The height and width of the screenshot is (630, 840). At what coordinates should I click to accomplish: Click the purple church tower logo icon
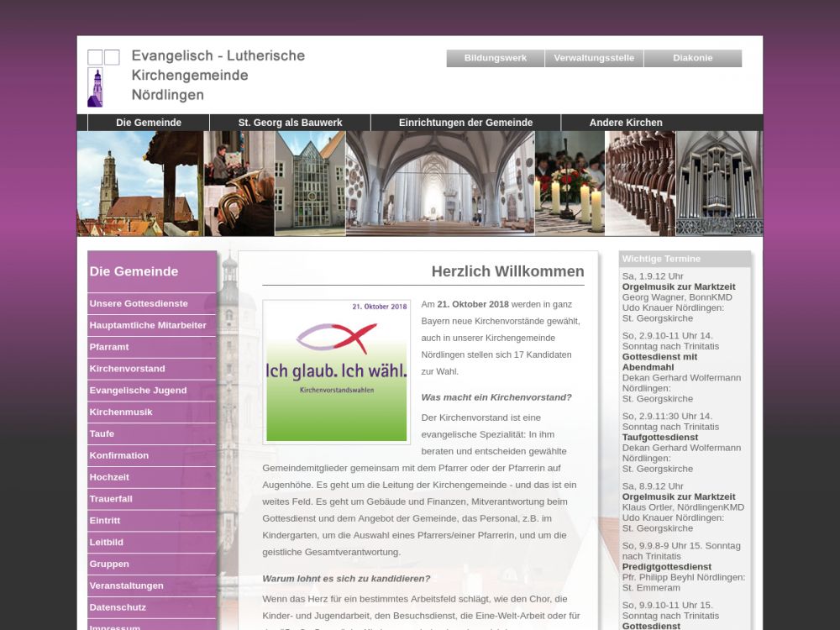coord(95,87)
